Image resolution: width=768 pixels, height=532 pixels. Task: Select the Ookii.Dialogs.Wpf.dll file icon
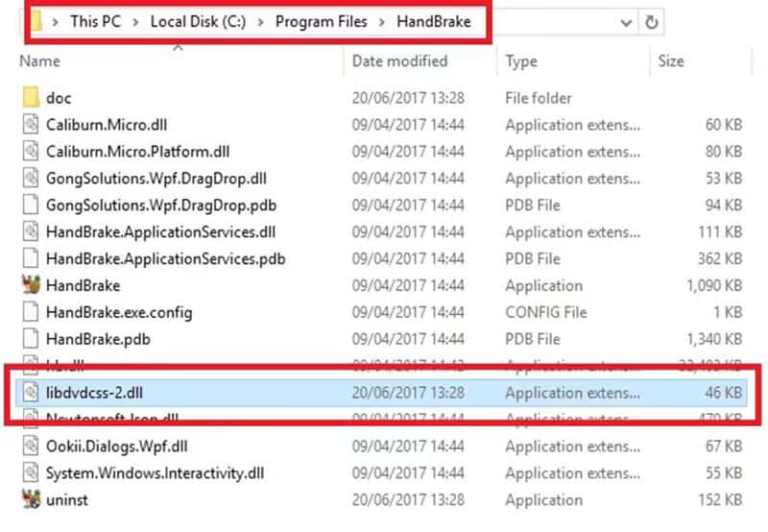click(x=31, y=446)
